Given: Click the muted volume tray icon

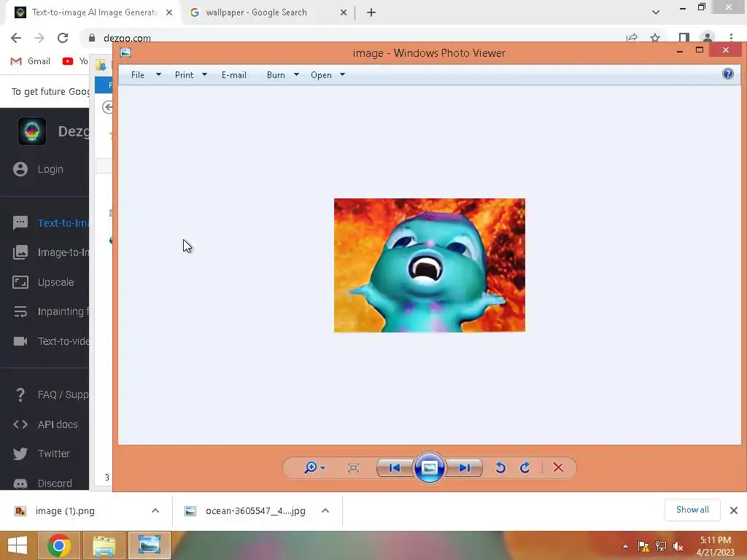Looking at the screenshot, I should click(678, 546).
